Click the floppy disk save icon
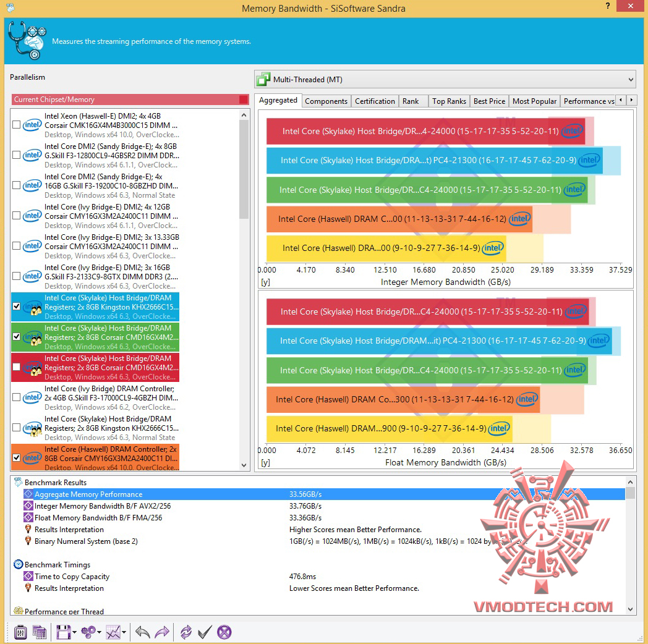Image resolution: width=648 pixels, height=644 pixels. pos(63,632)
